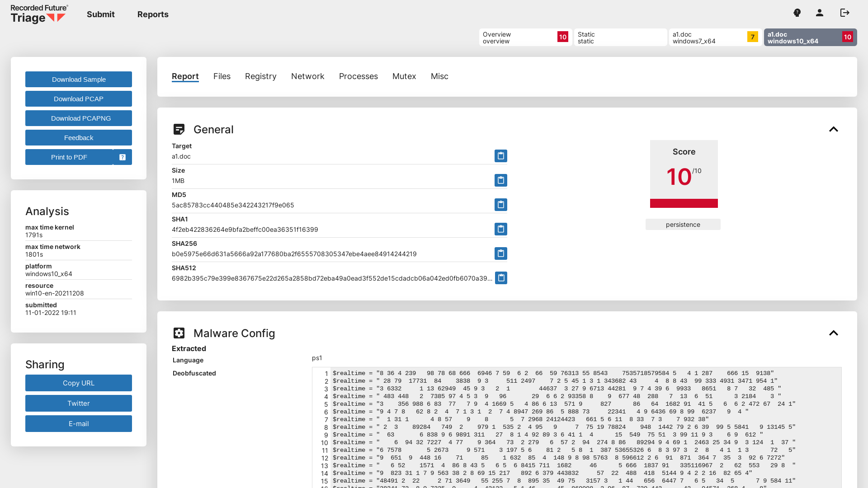
Task: Select the a1.doc windows7_x64 tab
Action: pyautogui.click(x=716, y=38)
